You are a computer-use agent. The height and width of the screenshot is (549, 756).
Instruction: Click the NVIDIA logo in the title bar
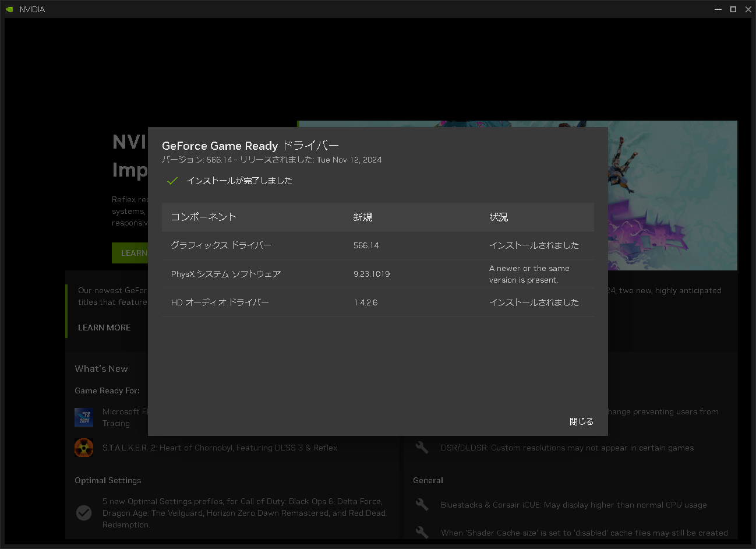[x=10, y=9]
